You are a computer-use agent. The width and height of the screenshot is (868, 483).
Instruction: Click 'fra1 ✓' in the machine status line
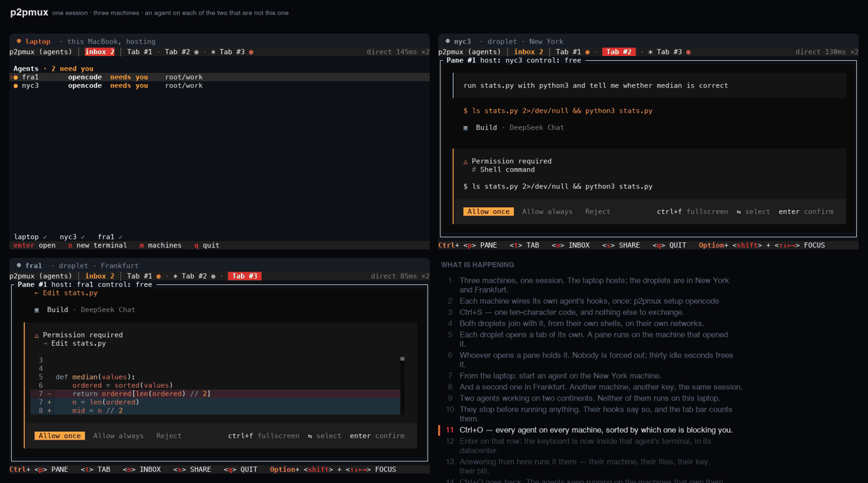(110, 237)
